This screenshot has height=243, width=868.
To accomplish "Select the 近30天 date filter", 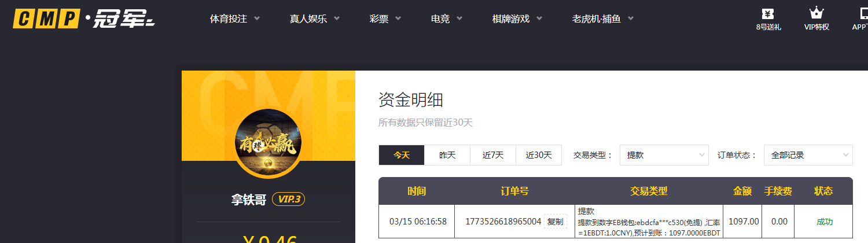I will click(539, 155).
